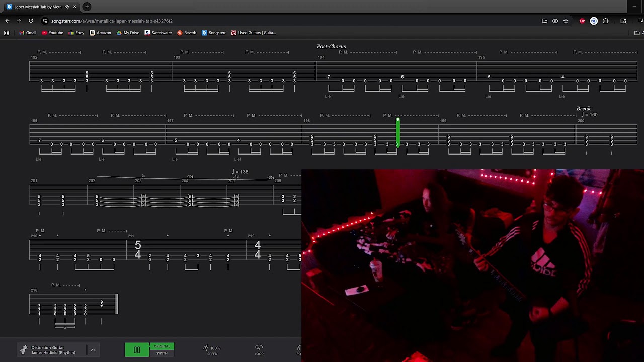Click the crossed-out eye tracking icon

pyautogui.click(x=555, y=21)
